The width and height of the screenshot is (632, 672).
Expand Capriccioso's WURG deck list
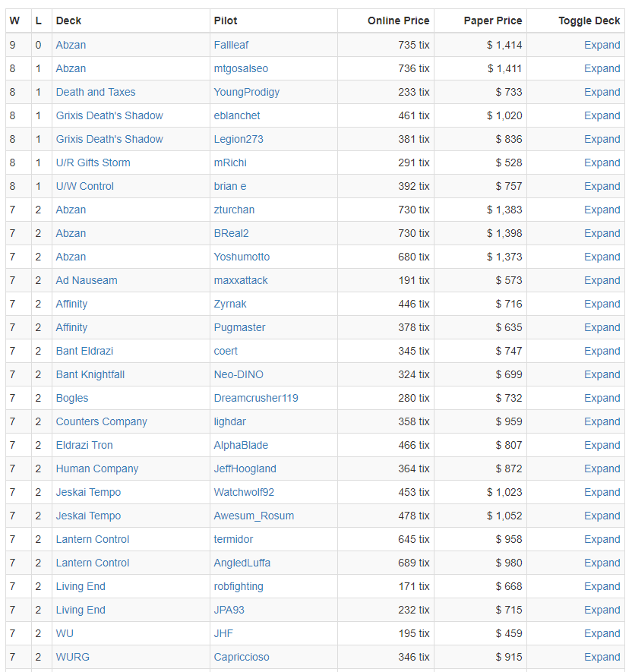602,657
